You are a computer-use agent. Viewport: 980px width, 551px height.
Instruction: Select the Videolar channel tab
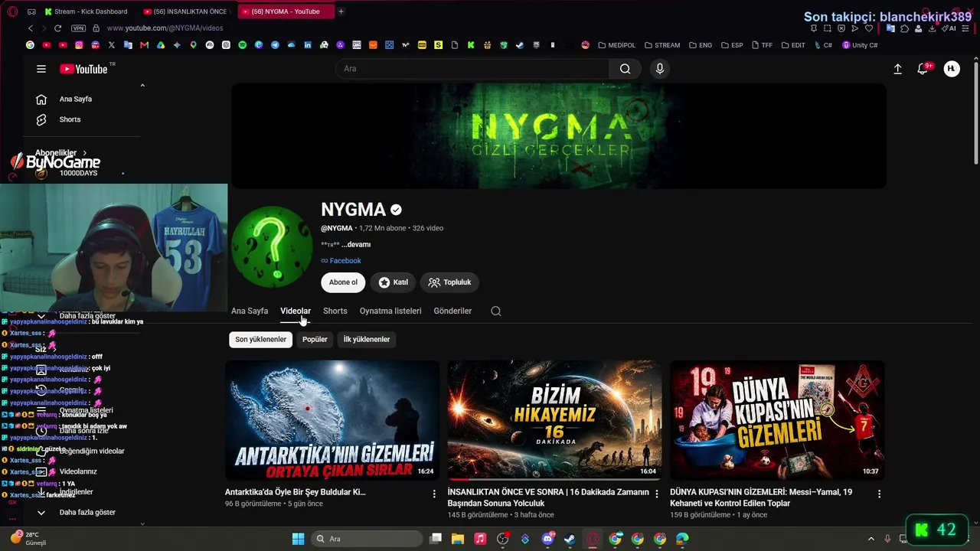pos(296,311)
